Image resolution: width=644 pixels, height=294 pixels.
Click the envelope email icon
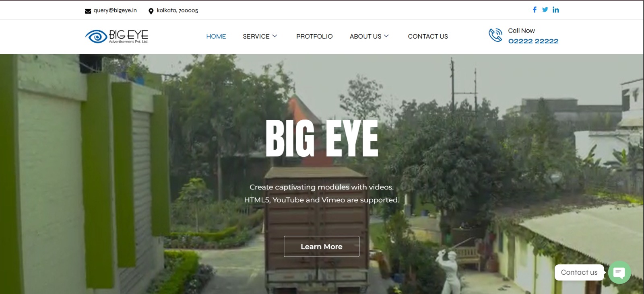[x=88, y=11]
